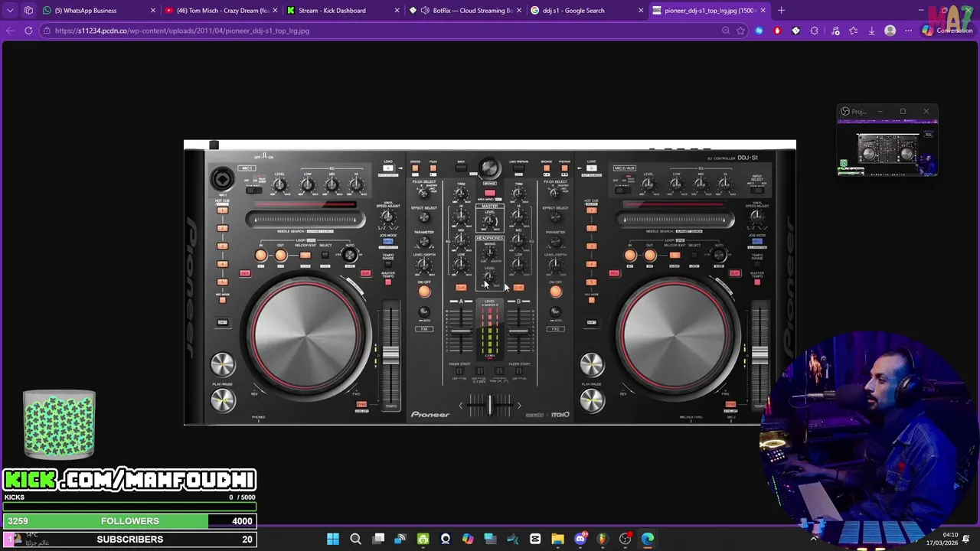Open the Favorites list icon

tap(853, 31)
